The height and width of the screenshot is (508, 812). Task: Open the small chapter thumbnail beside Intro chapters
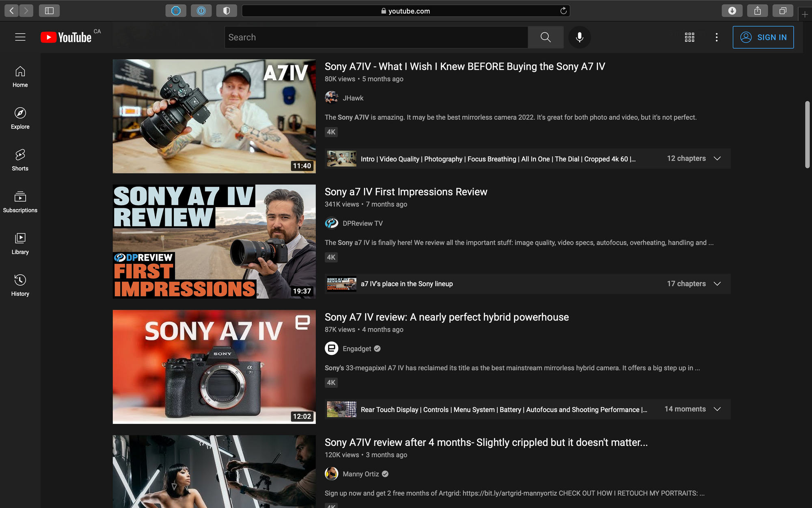341,158
